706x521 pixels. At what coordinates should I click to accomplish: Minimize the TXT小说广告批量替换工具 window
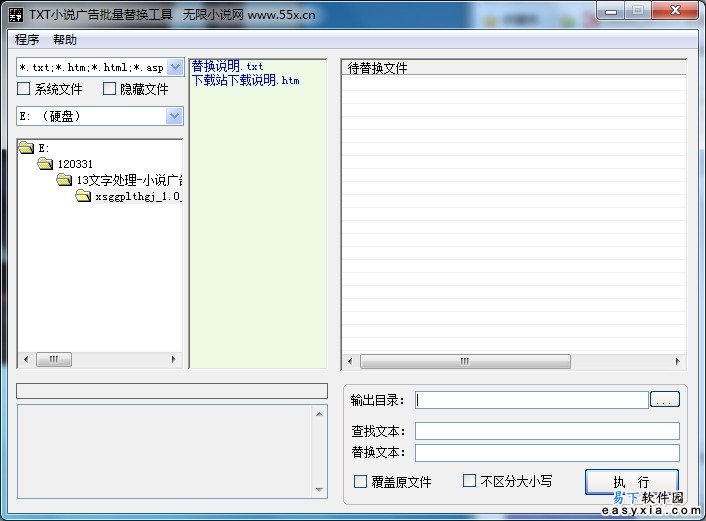pyautogui.click(x=611, y=11)
